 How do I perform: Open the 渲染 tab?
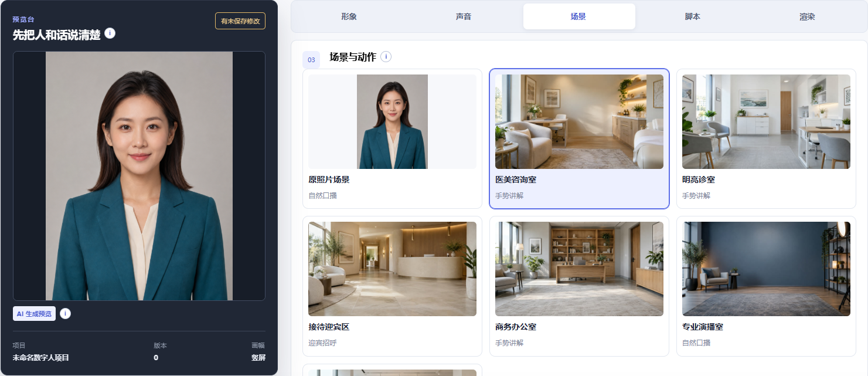pos(807,16)
